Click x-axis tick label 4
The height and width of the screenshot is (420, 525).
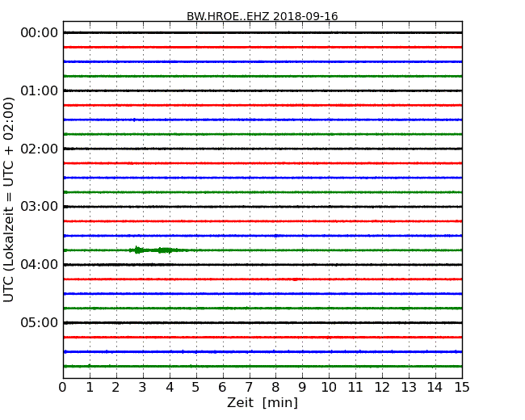(170, 388)
